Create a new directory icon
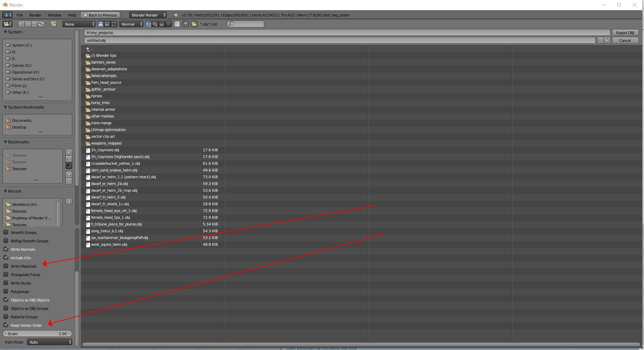 tap(54, 24)
